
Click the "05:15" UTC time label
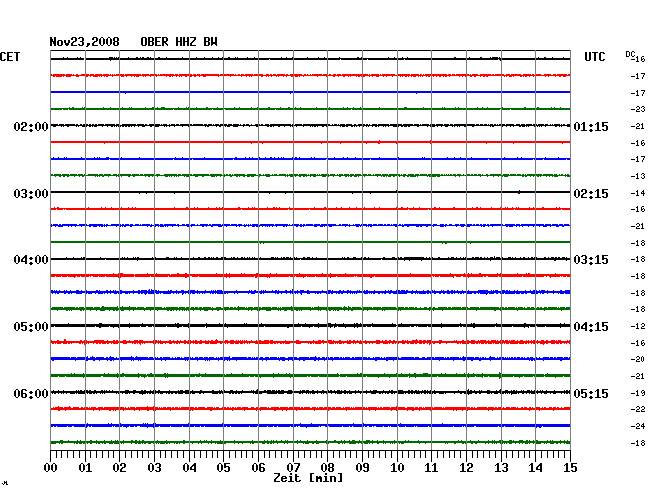(591, 394)
